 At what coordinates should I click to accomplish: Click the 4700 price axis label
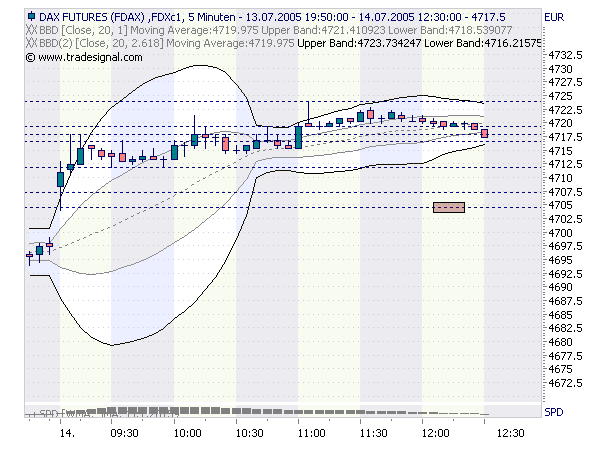pyautogui.click(x=561, y=233)
